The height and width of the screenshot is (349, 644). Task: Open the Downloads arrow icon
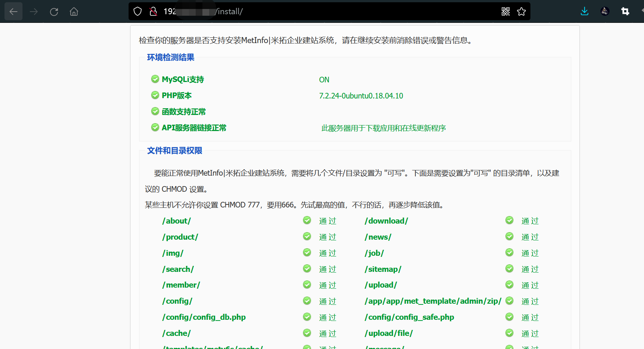coord(584,12)
